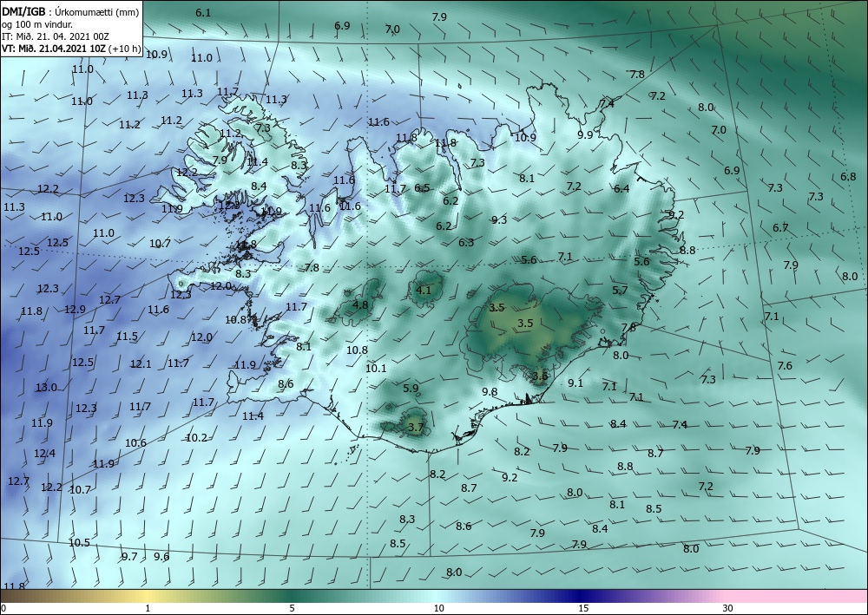Click the 12.9 value on the map
Screen dimensions: 868x615
[76, 309]
